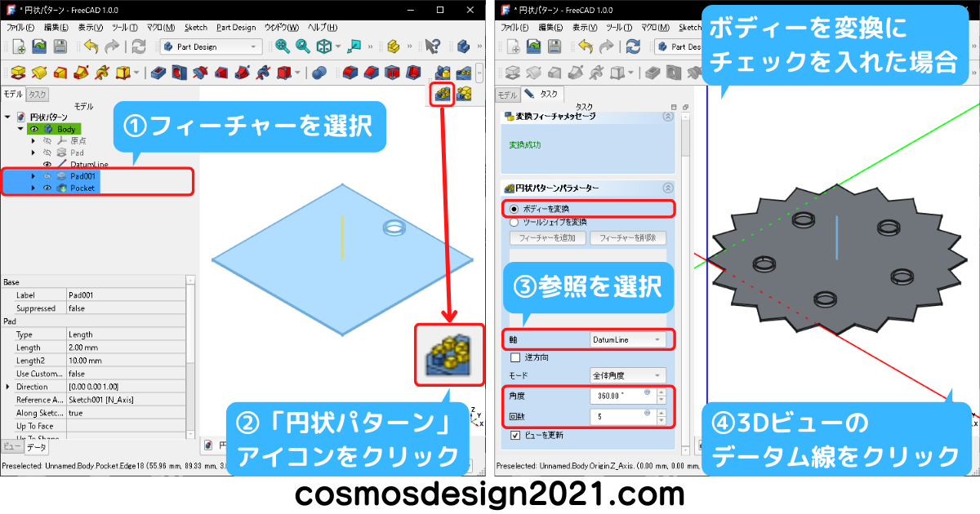The width and height of the screenshot is (980, 514).
Task: Open Part Design workbench dropdown in left window
Action: (x=211, y=47)
